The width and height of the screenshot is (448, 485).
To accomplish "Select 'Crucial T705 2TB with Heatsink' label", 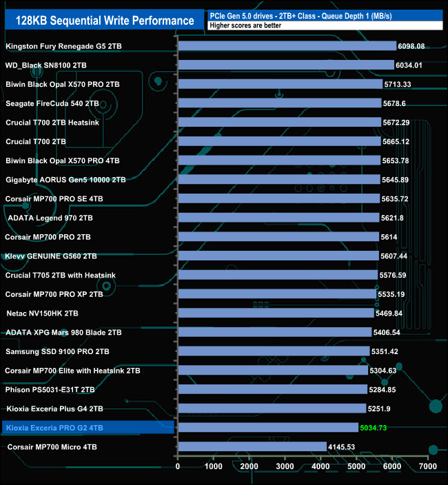I will 61,276.
